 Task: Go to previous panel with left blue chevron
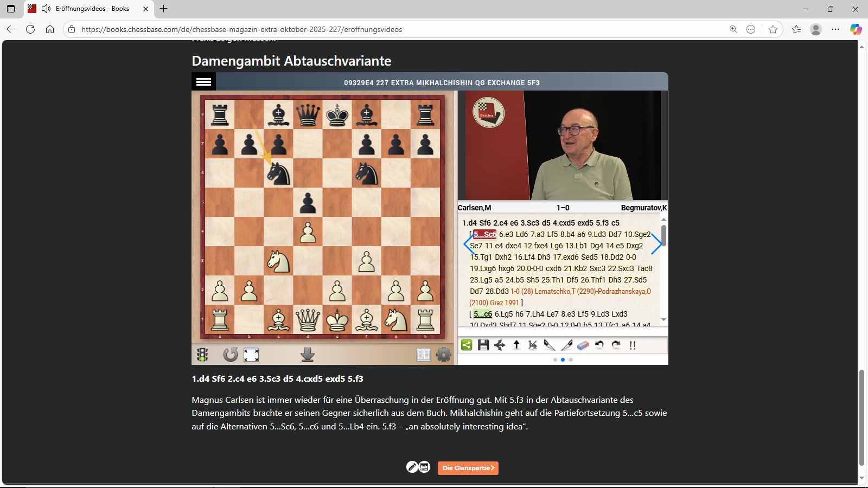(468, 244)
